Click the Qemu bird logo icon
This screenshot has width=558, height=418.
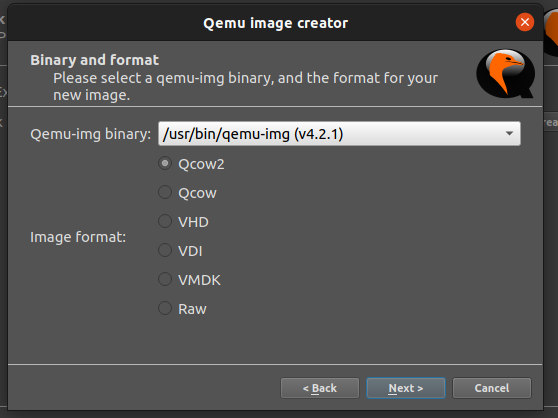pyautogui.click(x=505, y=74)
